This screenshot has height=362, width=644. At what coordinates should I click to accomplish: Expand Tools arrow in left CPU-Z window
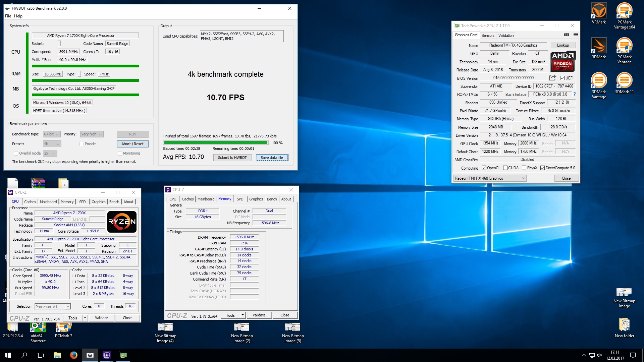pos(85,318)
